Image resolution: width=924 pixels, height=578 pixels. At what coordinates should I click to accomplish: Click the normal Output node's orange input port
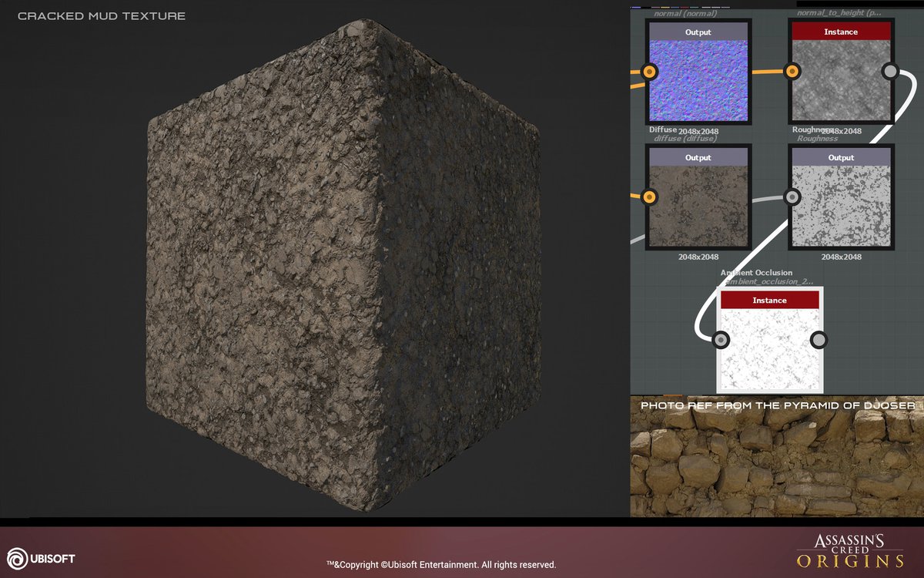pos(649,72)
